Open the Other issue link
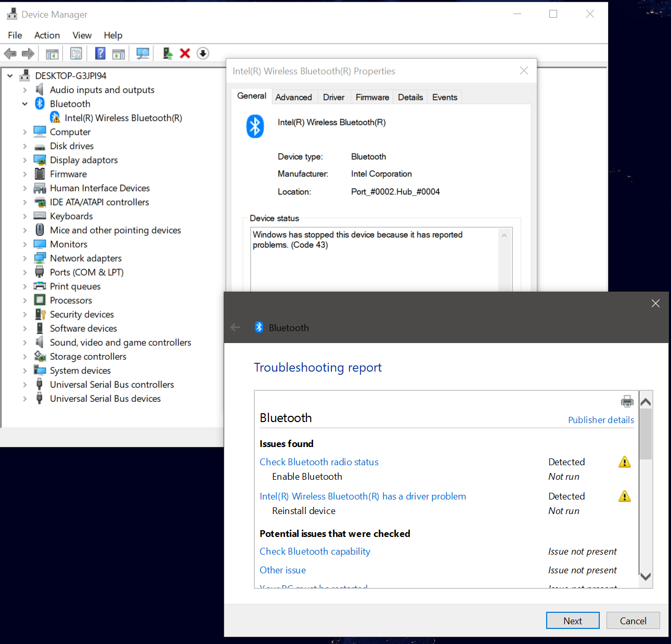 click(282, 570)
